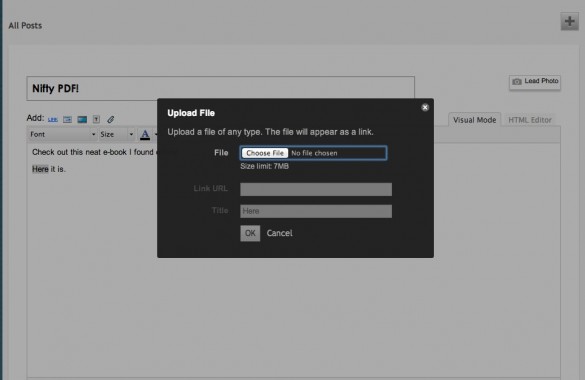Viewport: 585px width, 380px height.
Task: Click the Nifty PDF! post title field
Action: click(x=220, y=88)
